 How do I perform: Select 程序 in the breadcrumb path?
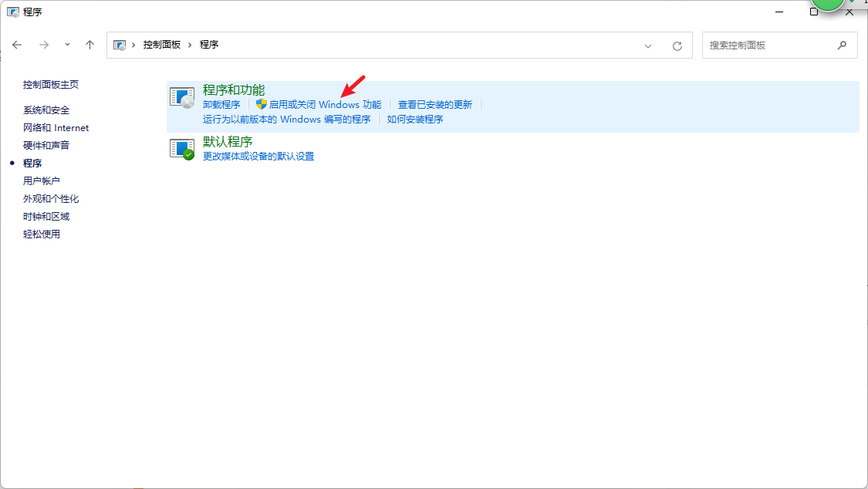click(x=208, y=45)
